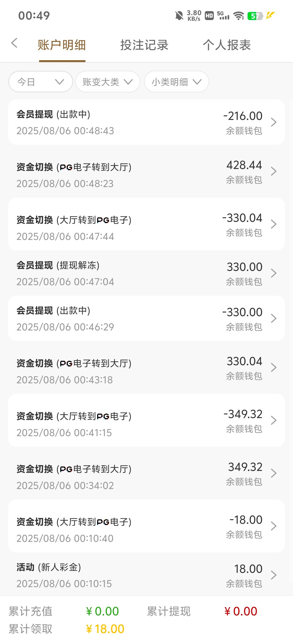Expand the 今日 date filter dropdown
Image resolution: width=293 pixels, height=644 pixels.
pyautogui.click(x=41, y=82)
